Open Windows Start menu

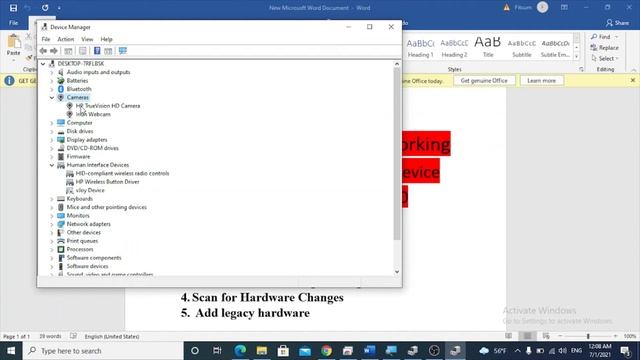click(11, 351)
